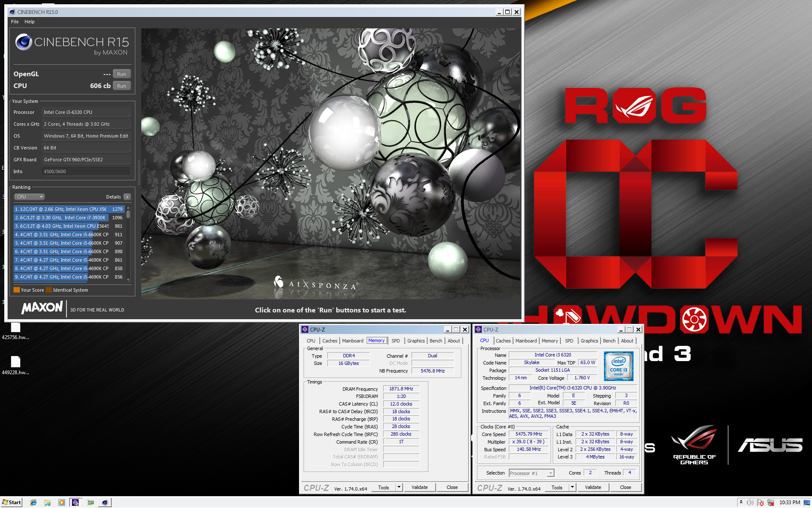Open the File menu in Cinebench
This screenshot has height=508, width=812.
(15, 22)
